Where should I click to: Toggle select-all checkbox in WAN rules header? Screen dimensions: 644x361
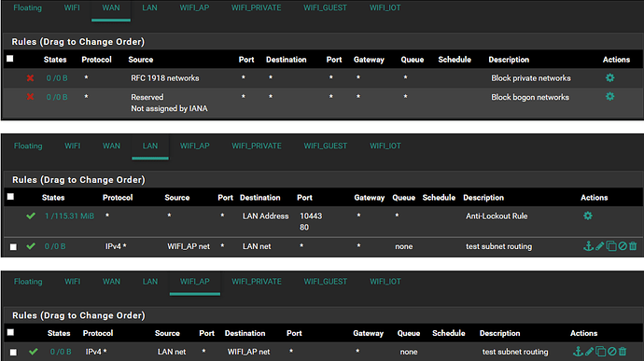click(x=10, y=59)
